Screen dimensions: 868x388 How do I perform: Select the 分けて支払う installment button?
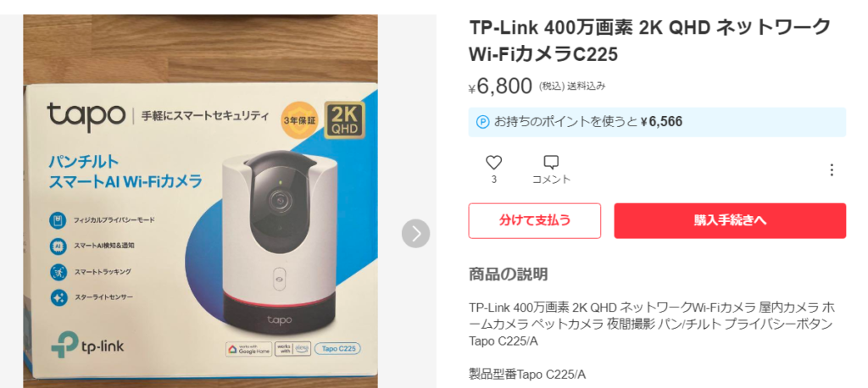point(534,221)
